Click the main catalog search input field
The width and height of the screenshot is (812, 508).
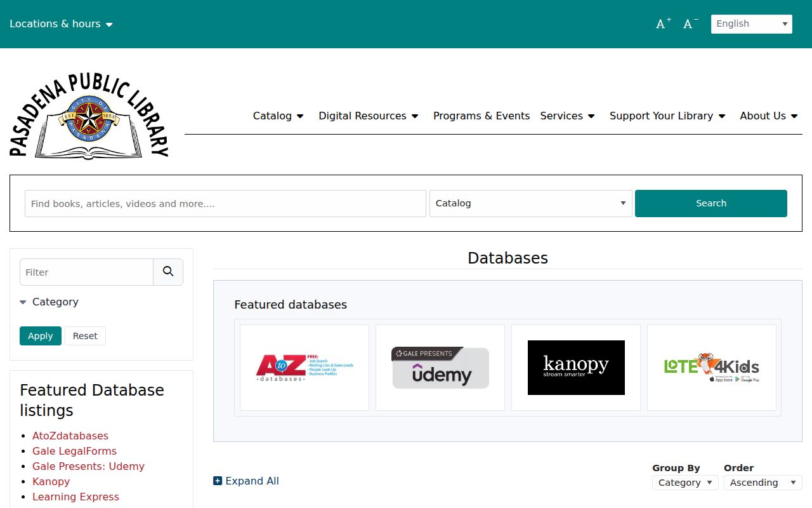tap(225, 203)
